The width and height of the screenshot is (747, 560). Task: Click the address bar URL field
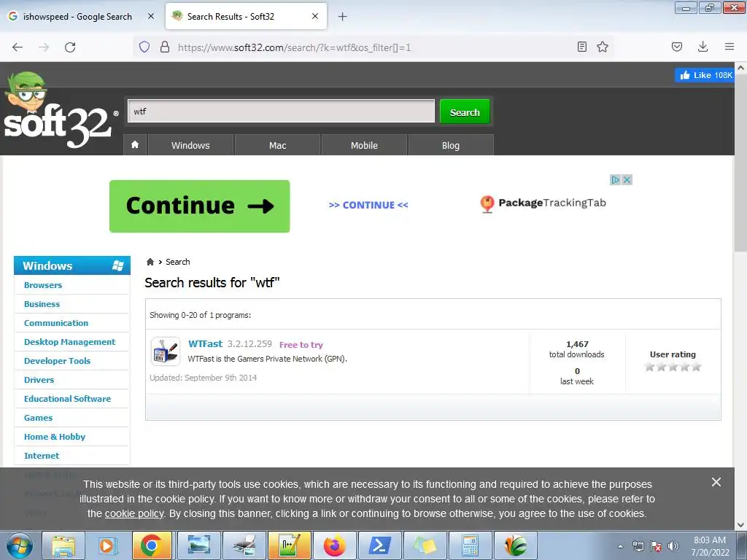[371, 47]
